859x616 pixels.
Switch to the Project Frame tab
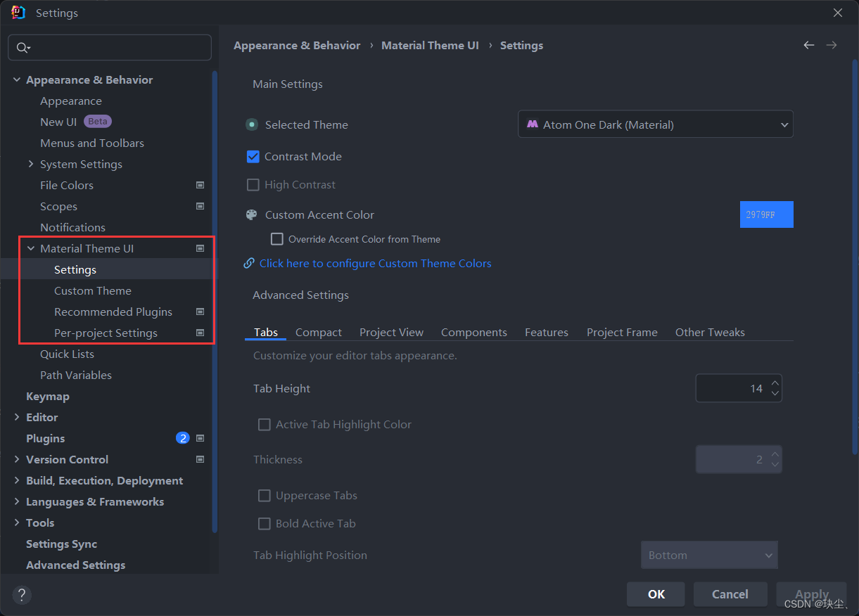(622, 332)
